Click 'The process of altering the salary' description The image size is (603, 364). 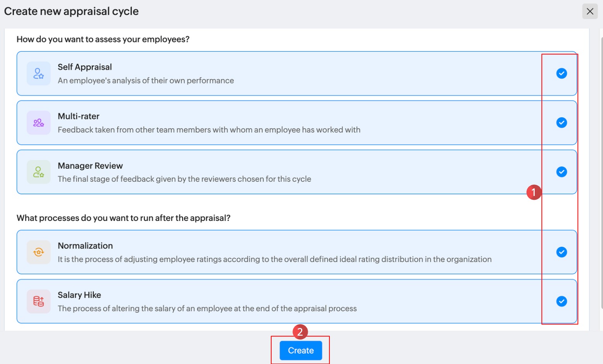coord(207,309)
